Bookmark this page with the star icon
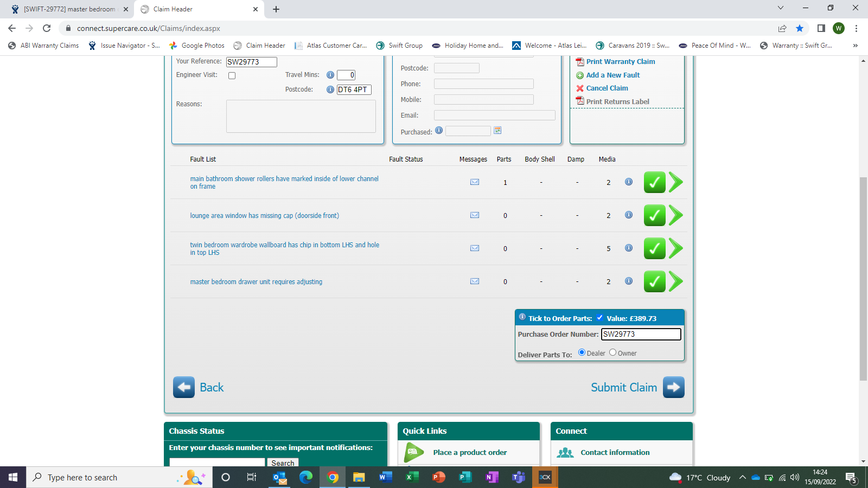868x488 pixels. [x=800, y=28]
